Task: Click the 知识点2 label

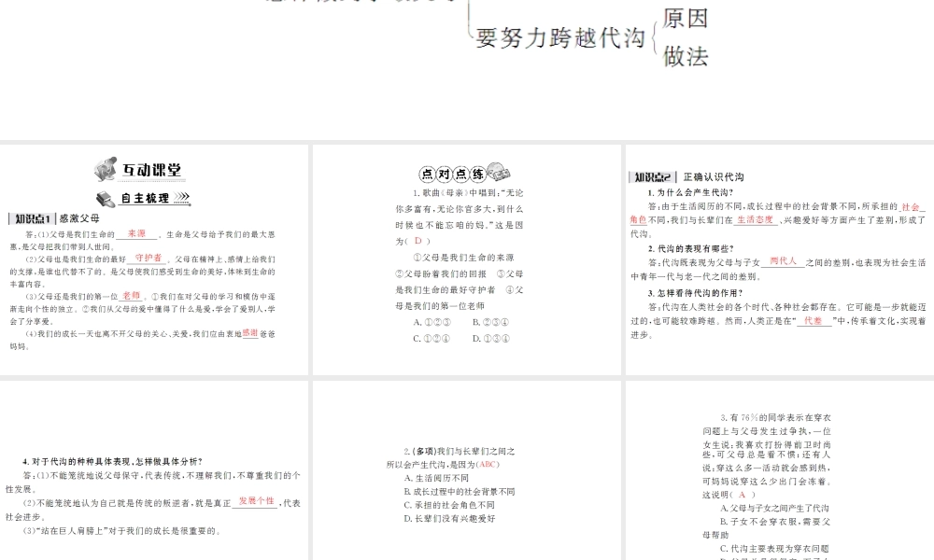Action: click(x=652, y=176)
